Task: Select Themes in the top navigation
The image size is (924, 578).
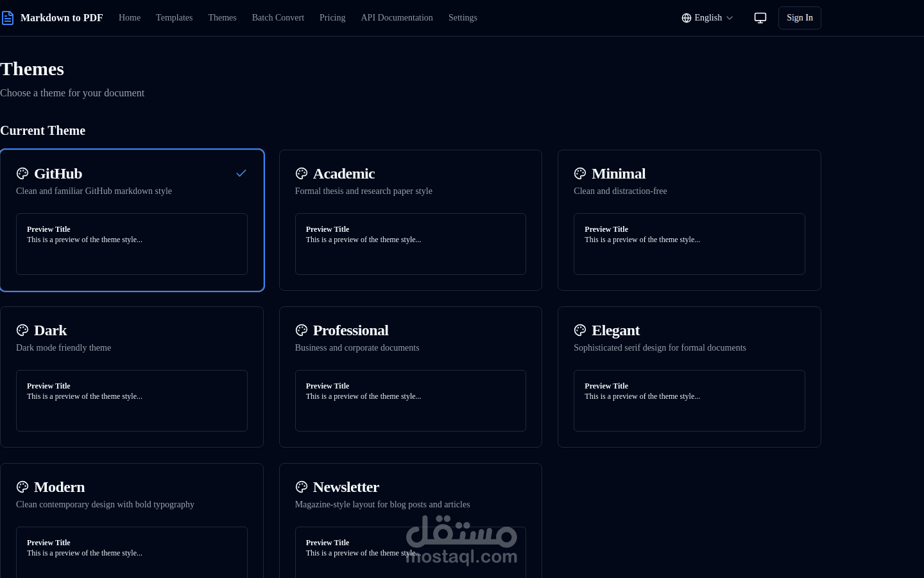Action: [x=222, y=18]
